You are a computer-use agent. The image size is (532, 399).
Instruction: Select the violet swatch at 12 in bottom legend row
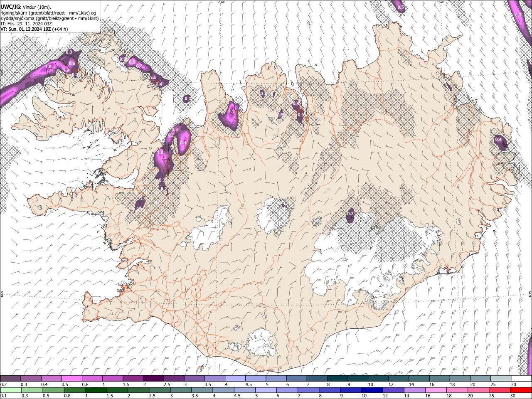pos(393,390)
